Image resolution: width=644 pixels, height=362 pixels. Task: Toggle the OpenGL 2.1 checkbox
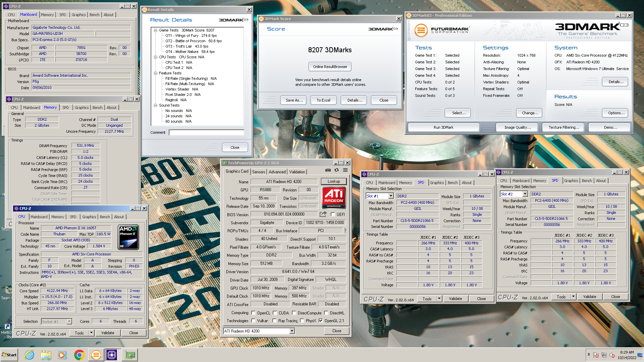321,321
